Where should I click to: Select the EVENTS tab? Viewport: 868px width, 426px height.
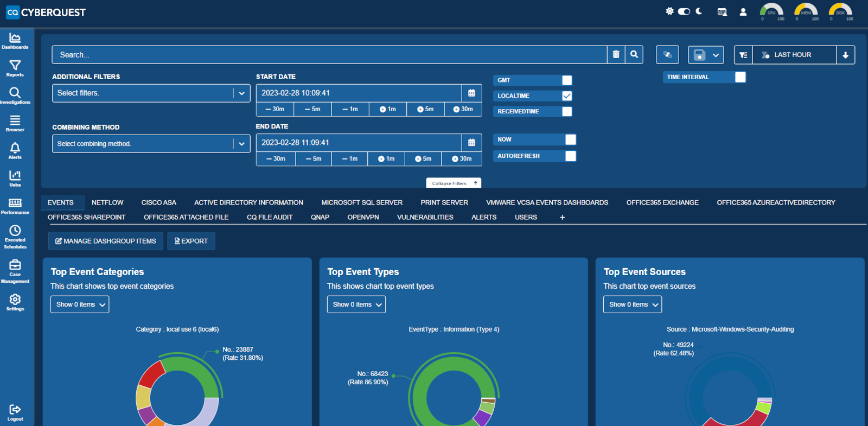(61, 202)
